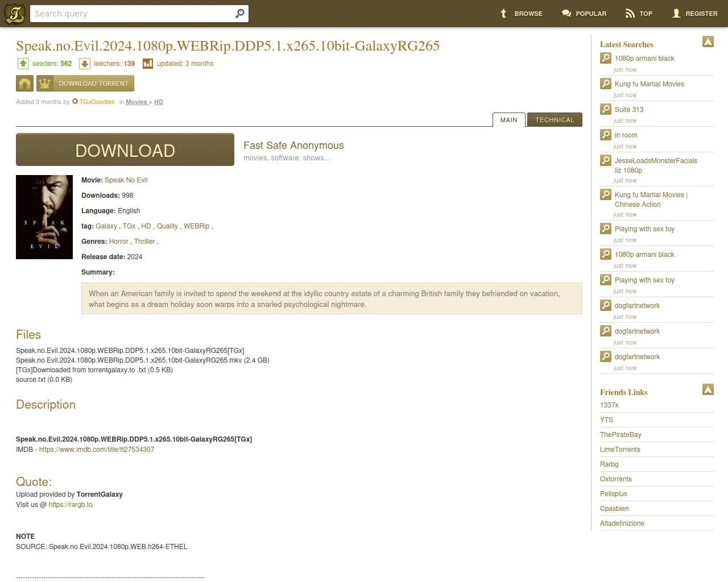Open the Pelisplus friend link
728x582 pixels.
pos(614,494)
